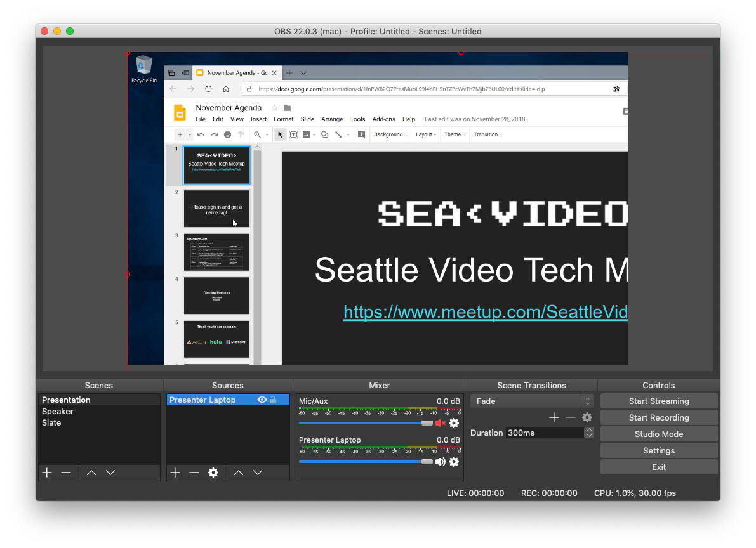The height and width of the screenshot is (548, 756).
Task: Remove scene transition with minus icon
Action: [x=571, y=417]
